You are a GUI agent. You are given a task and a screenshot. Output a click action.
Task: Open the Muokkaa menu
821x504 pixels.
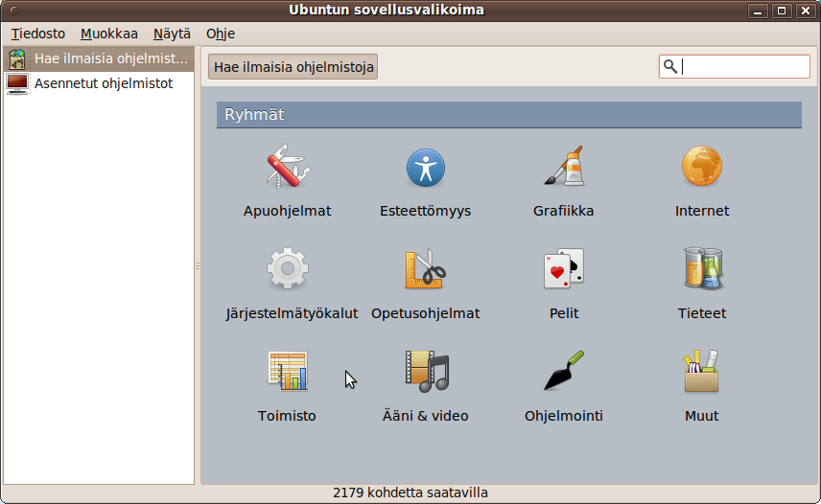click(109, 34)
